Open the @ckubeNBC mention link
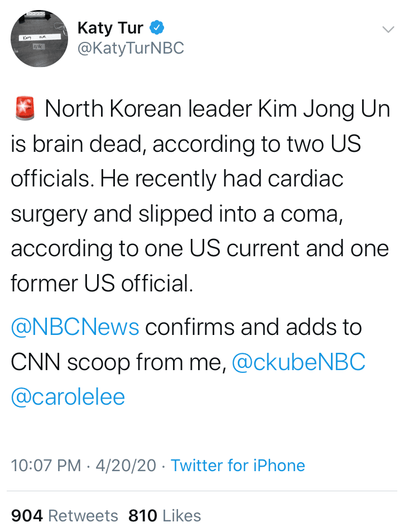The image size is (404, 532). (298, 362)
